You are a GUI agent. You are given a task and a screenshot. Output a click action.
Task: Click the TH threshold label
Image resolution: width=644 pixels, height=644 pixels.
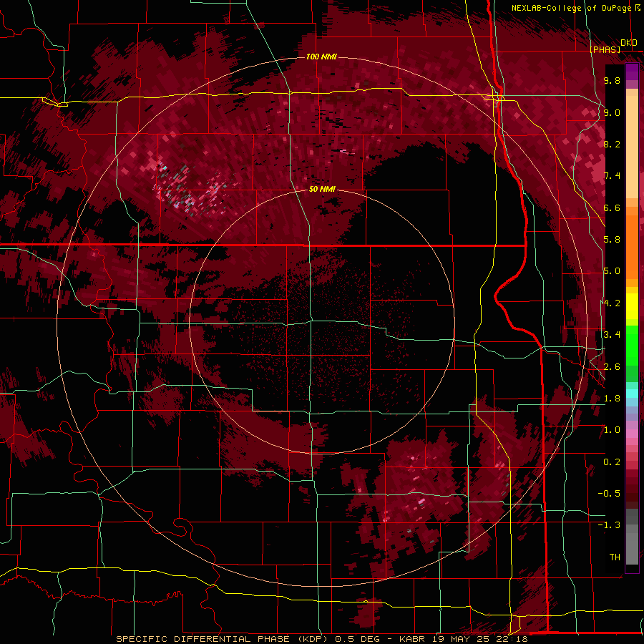(x=615, y=557)
